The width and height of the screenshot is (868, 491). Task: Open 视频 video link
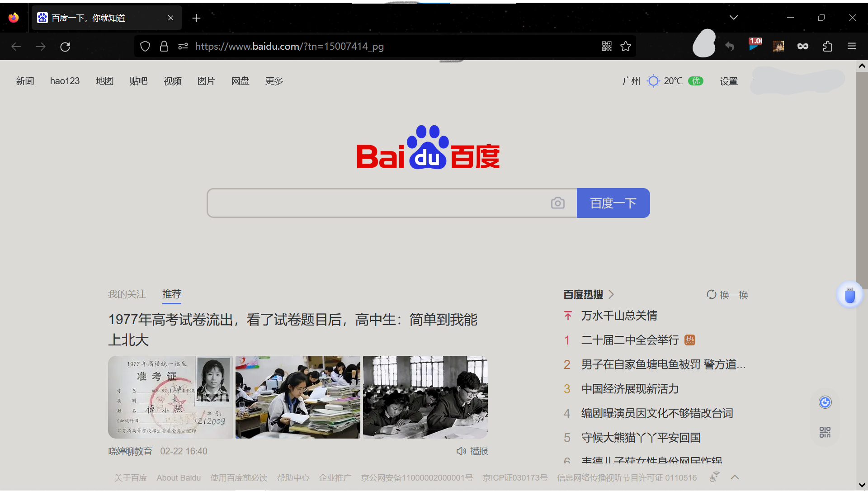coord(172,81)
